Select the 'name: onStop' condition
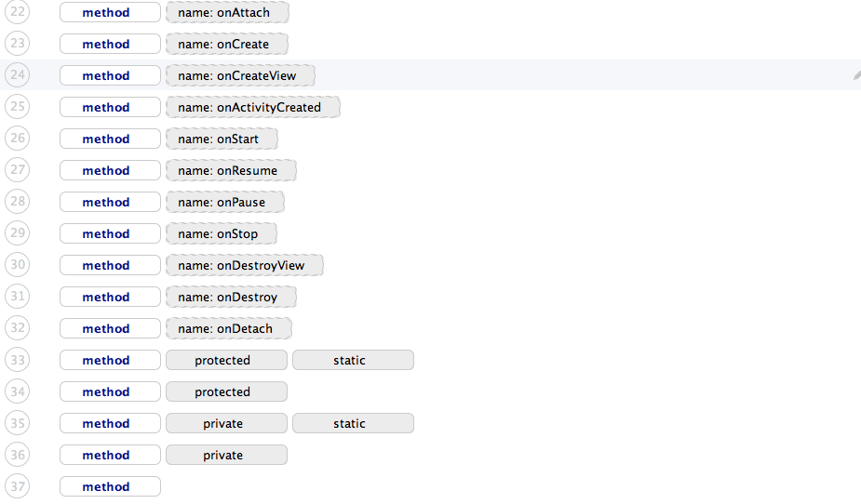Viewport: 861px width, 504px height. point(222,233)
